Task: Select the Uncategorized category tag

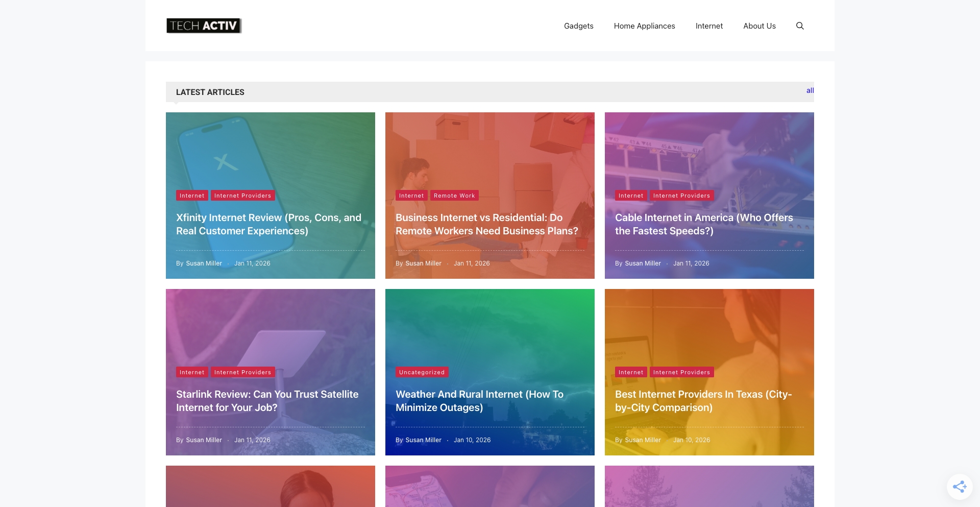Action: tap(422, 372)
